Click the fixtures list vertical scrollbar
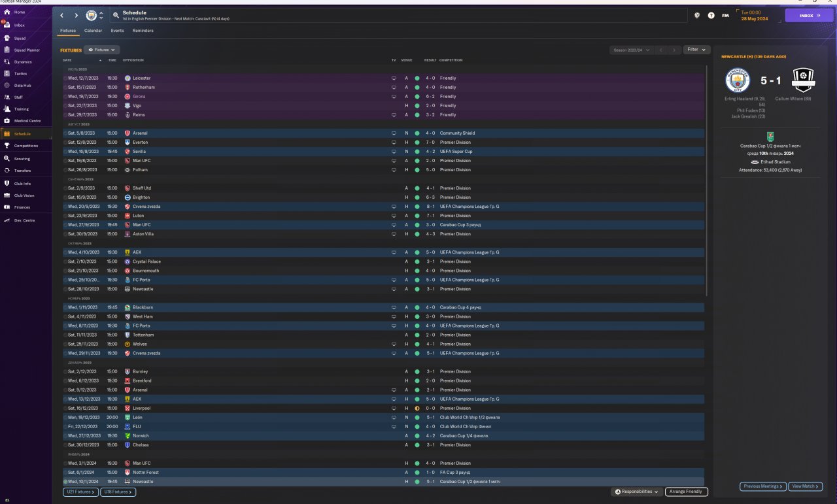837x504 pixels. point(707,180)
